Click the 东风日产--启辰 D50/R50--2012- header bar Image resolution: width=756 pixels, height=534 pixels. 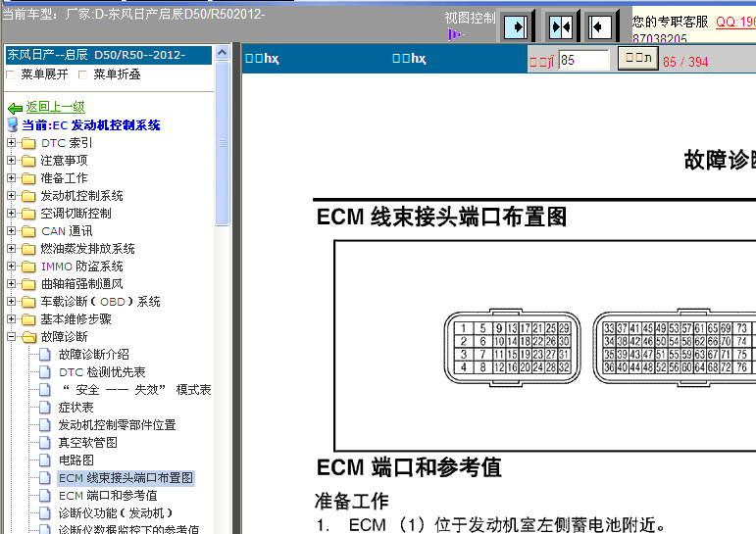pos(109,55)
